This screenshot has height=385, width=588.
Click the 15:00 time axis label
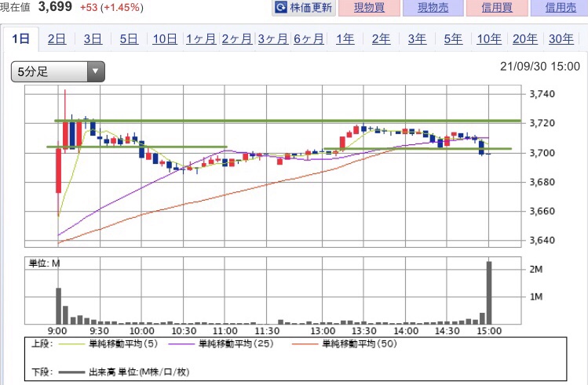(489, 331)
